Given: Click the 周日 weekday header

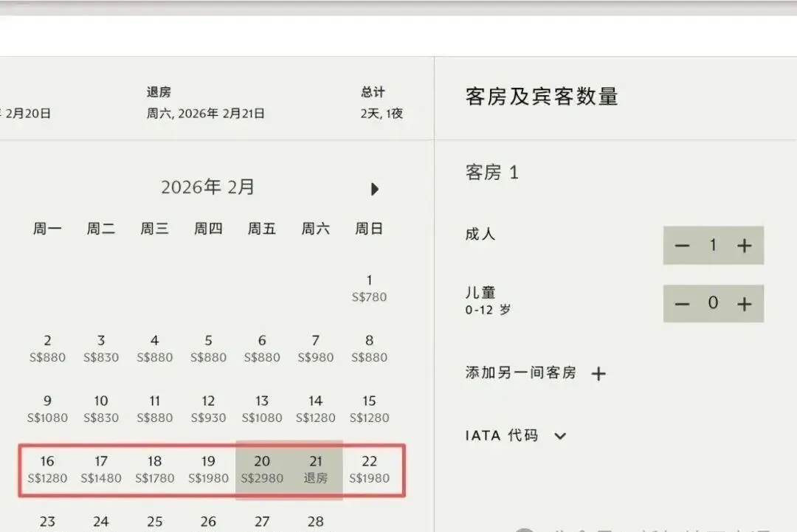Looking at the screenshot, I should click(x=369, y=229).
